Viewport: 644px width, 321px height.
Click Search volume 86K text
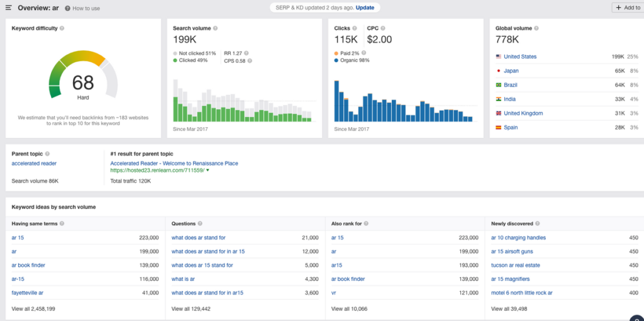point(35,181)
